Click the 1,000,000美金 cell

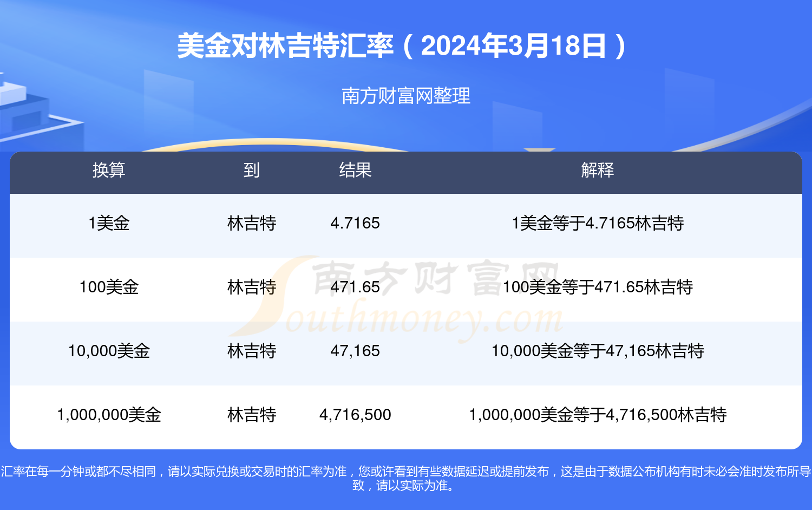click(x=109, y=415)
